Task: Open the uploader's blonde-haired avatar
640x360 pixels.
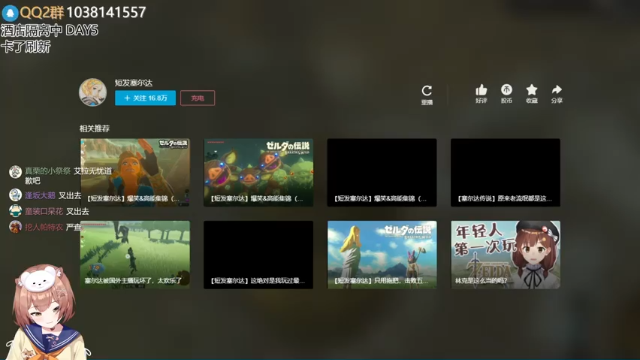Action: [x=93, y=92]
